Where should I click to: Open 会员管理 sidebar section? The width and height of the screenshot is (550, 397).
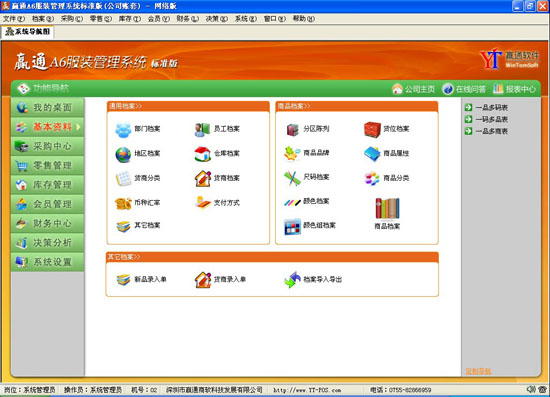[47, 204]
